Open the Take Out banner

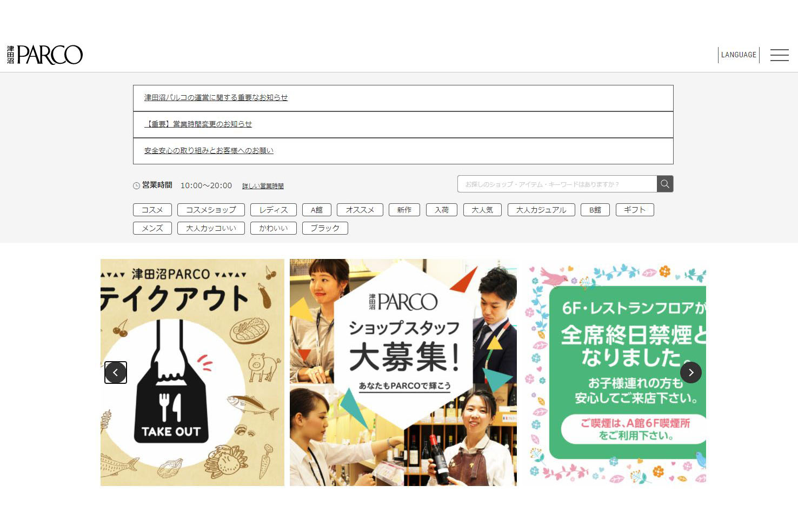(192, 373)
